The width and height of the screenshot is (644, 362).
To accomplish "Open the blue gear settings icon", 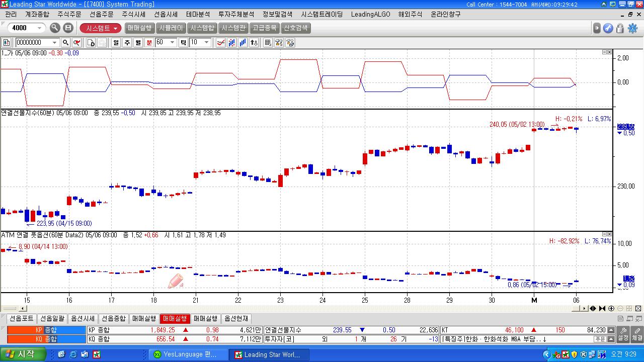I will 632,28.
